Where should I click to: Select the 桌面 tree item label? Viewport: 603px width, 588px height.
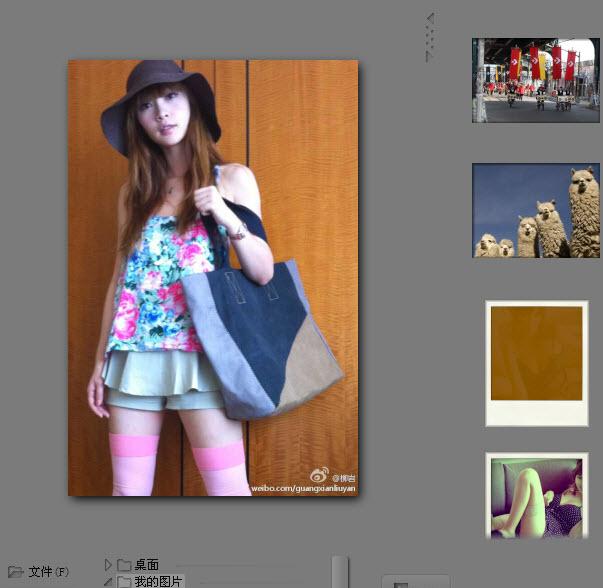click(147, 565)
